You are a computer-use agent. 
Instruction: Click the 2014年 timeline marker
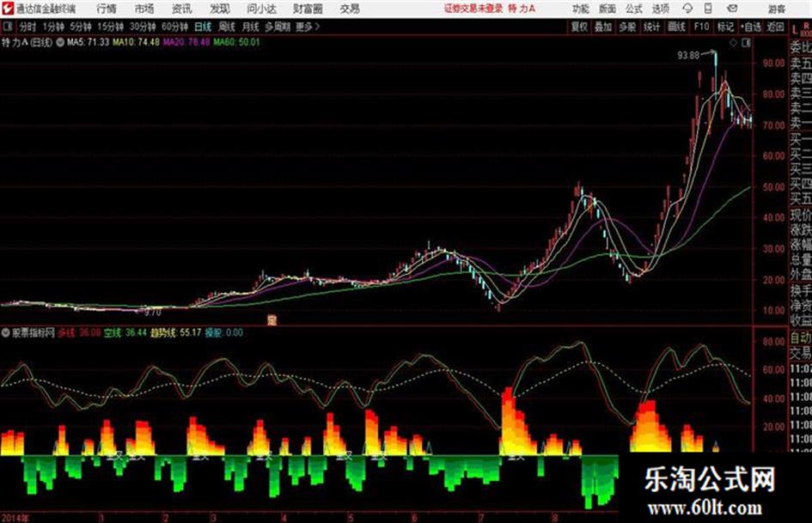click(15, 518)
